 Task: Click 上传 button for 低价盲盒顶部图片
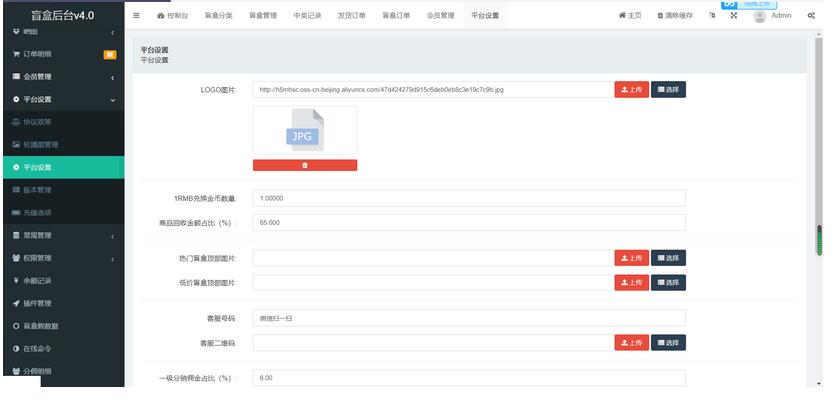point(632,283)
